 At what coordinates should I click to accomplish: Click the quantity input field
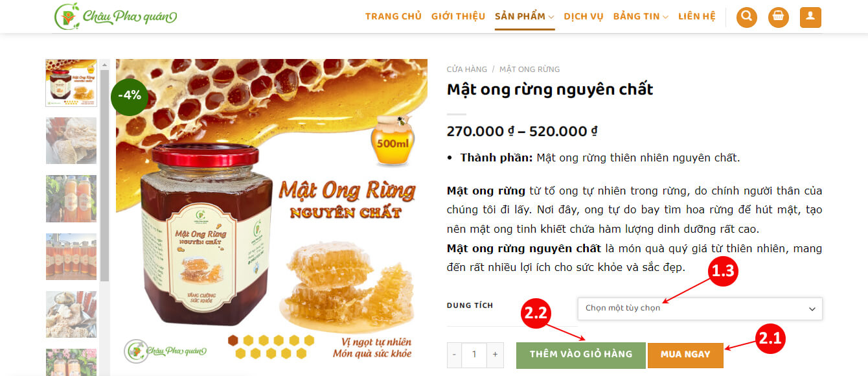(474, 355)
